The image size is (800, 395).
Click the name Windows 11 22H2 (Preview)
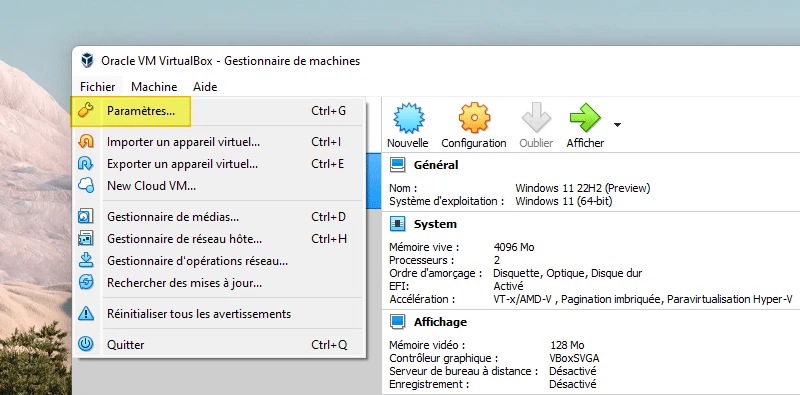[x=583, y=188]
